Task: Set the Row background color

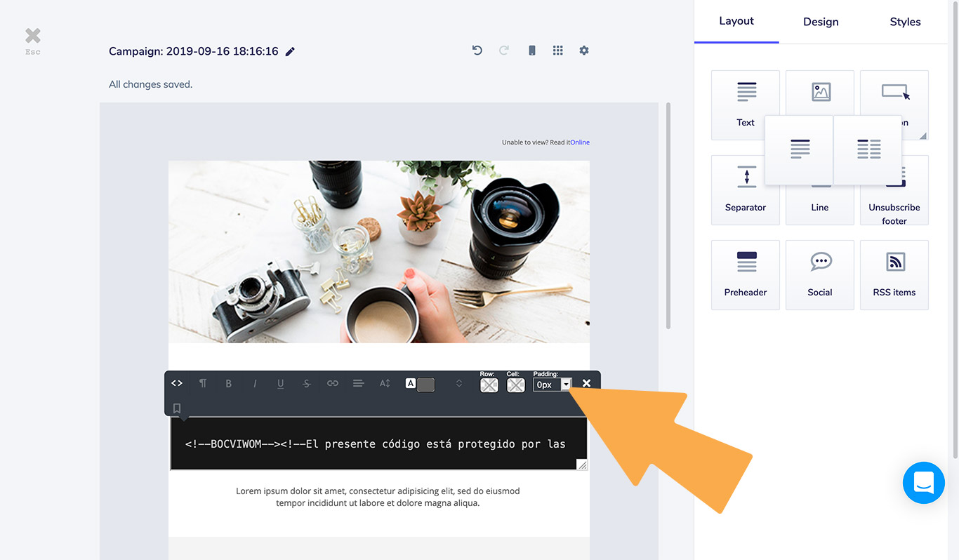Action: pos(489,385)
